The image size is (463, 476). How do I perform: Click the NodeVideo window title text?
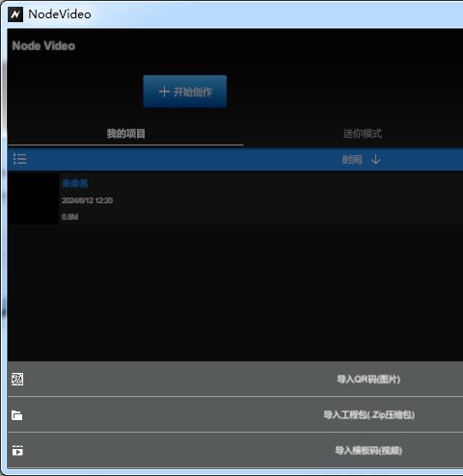60,14
